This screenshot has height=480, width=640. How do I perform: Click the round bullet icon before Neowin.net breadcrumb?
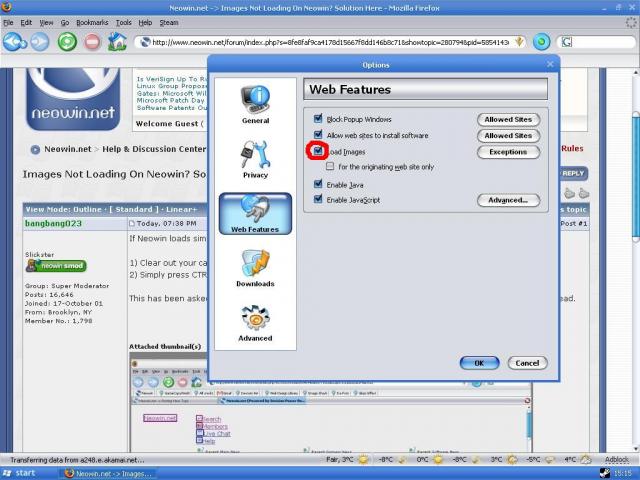point(35,149)
